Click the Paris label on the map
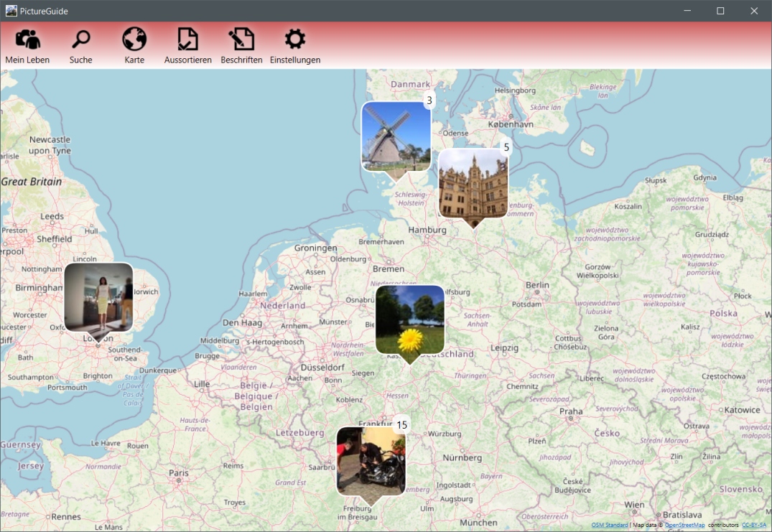Image resolution: width=772 pixels, height=532 pixels. (179, 472)
